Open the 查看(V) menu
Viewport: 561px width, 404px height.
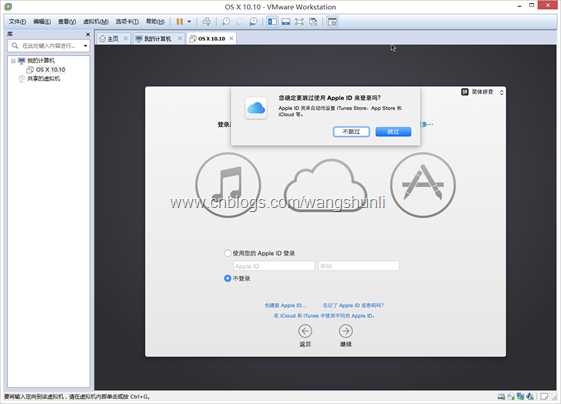point(67,21)
